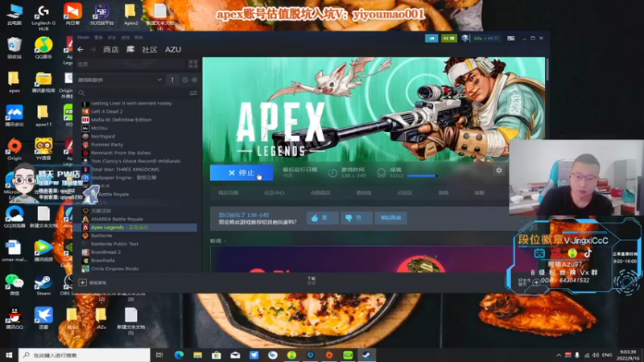Click the Windows Start button
This screenshot has height=362, width=644.
click(x=9, y=355)
